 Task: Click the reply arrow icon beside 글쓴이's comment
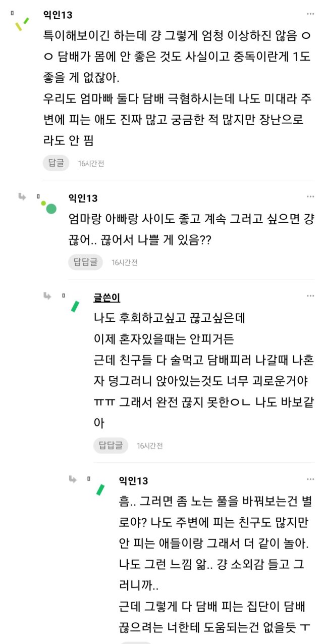click(47, 296)
